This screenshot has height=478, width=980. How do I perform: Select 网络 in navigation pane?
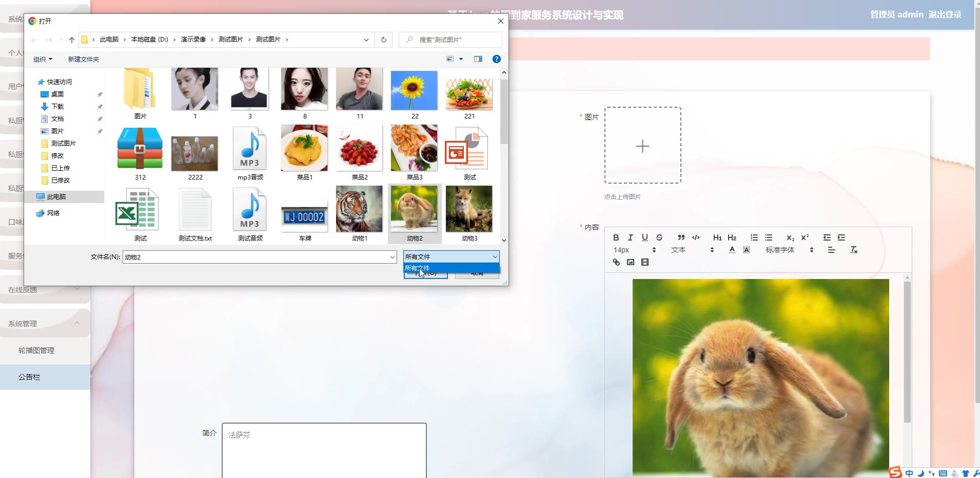coord(53,213)
